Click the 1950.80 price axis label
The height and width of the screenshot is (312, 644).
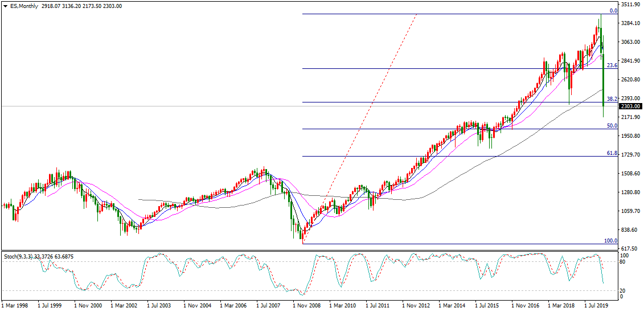(x=631, y=136)
